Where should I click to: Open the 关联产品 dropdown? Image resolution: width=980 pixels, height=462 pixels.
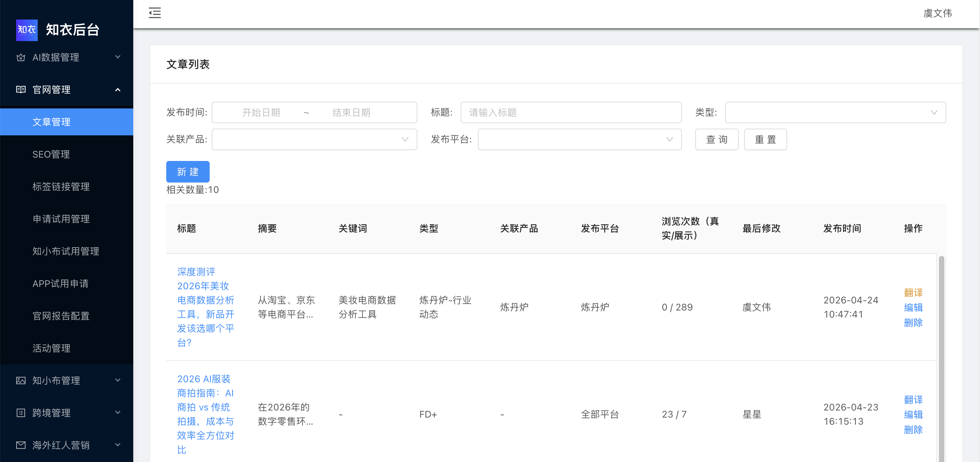click(314, 139)
